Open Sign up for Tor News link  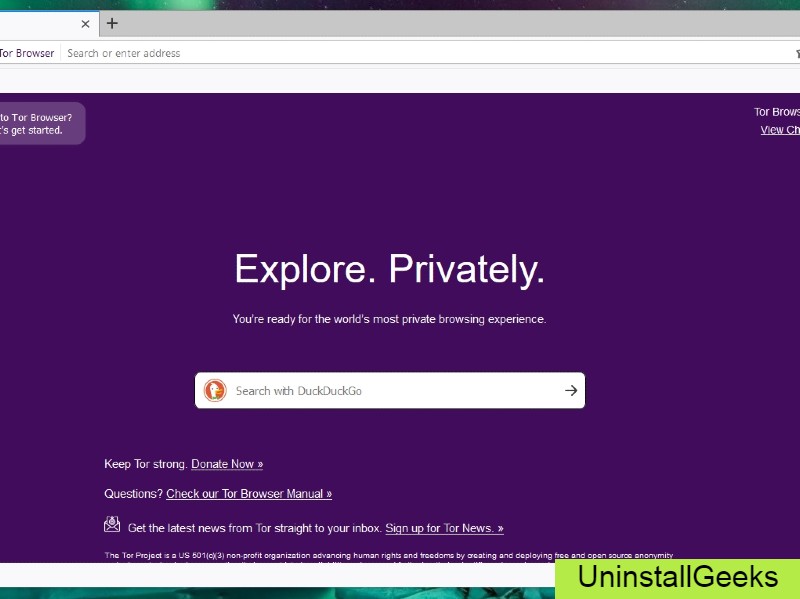tap(444, 528)
